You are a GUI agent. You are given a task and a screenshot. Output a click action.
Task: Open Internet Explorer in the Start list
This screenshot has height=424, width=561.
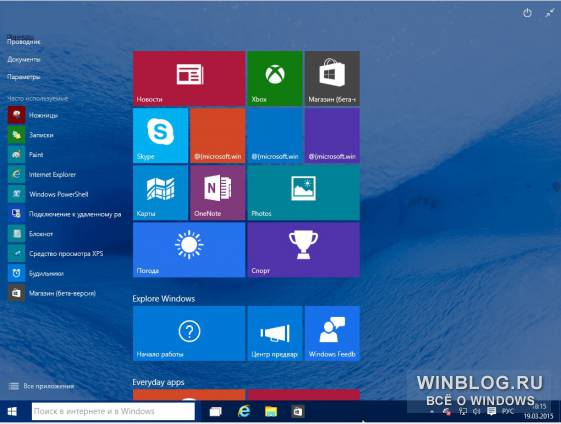point(42,175)
